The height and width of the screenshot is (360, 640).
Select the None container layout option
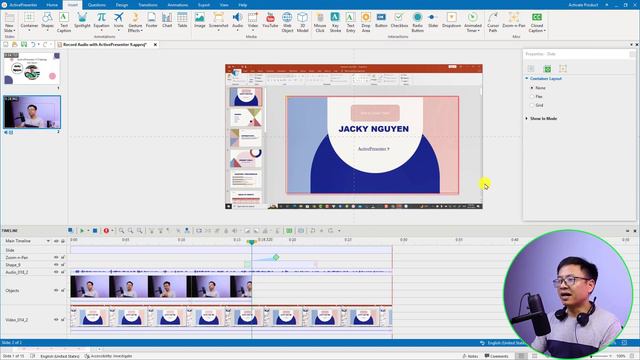point(532,88)
